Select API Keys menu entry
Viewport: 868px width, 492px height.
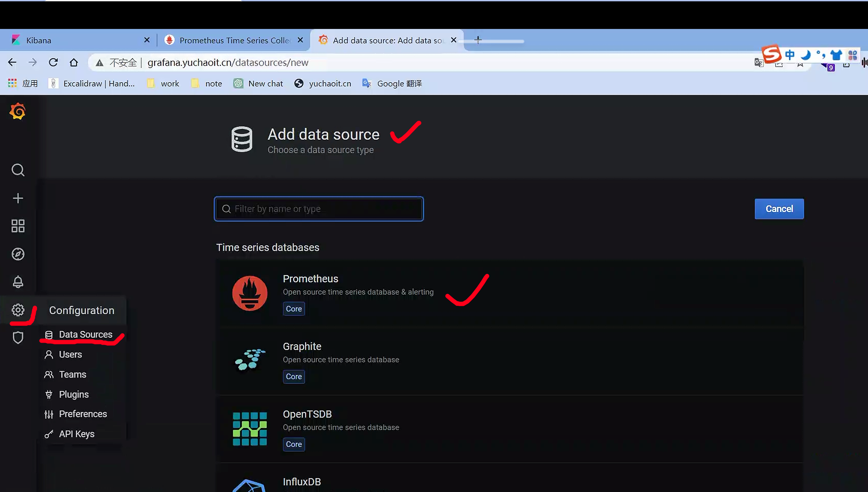click(x=76, y=434)
